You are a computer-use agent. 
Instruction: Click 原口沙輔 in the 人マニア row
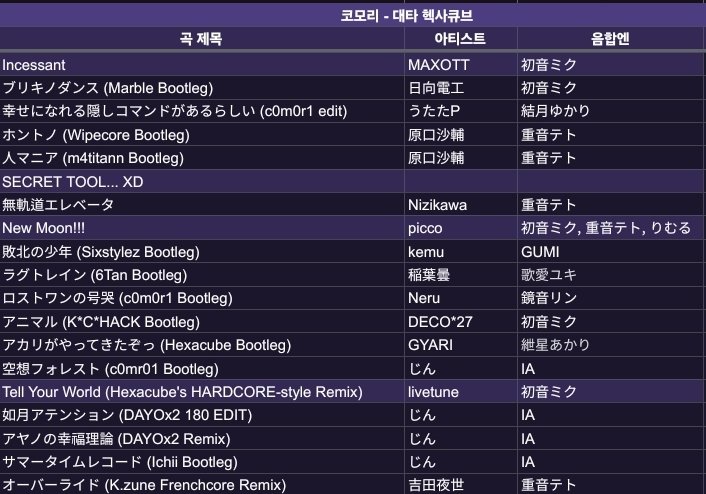click(x=461, y=158)
